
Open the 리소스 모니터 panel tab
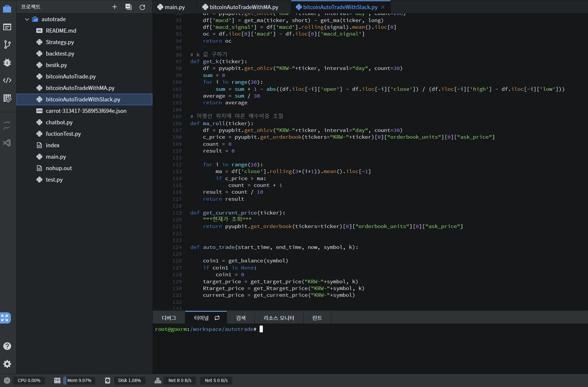[279, 318]
